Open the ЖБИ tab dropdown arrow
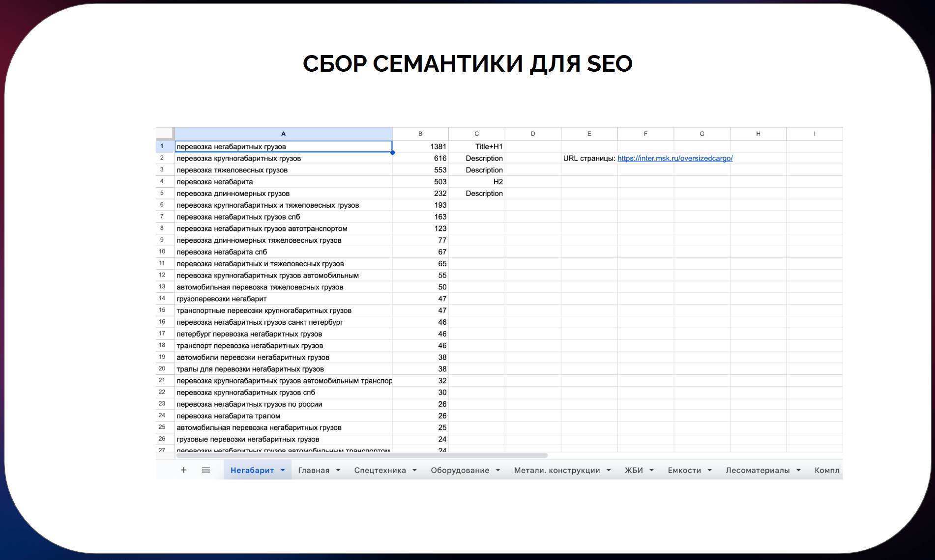The width and height of the screenshot is (935, 560). click(652, 471)
